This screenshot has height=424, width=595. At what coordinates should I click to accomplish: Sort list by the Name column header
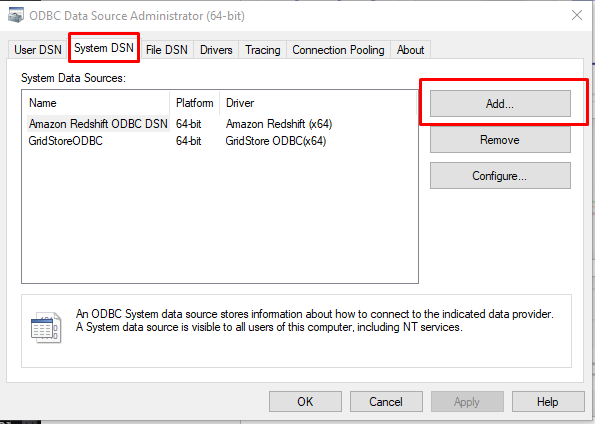(96, 103)
